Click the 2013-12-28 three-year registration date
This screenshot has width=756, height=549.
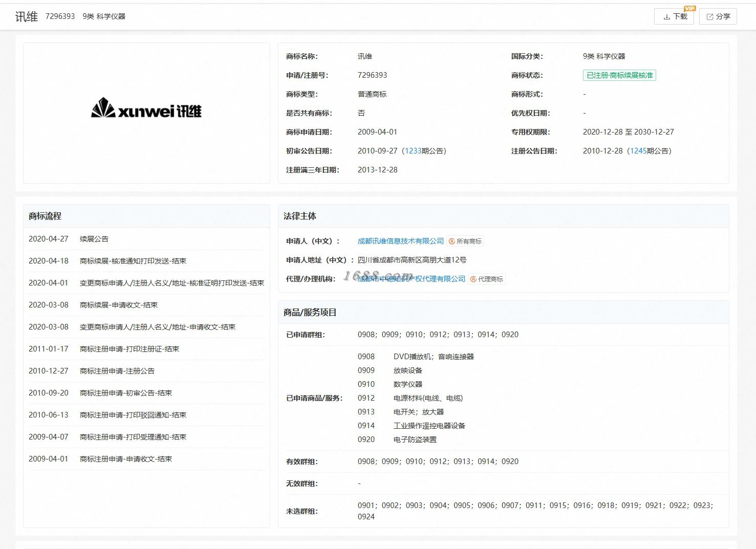(377, 170)
